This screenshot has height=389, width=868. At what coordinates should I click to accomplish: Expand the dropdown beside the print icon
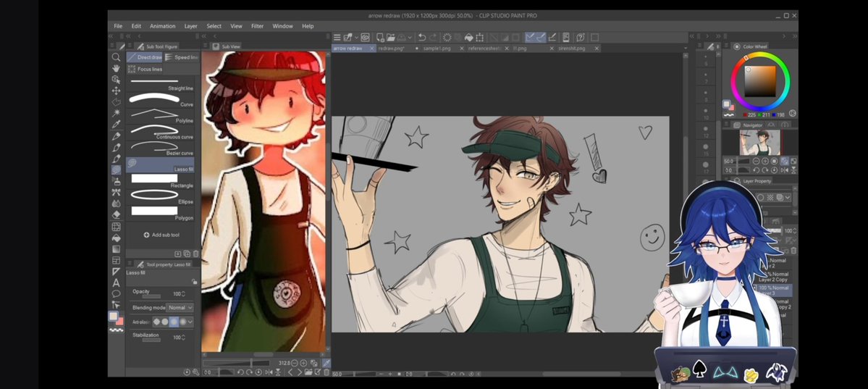tap(410, 37)
